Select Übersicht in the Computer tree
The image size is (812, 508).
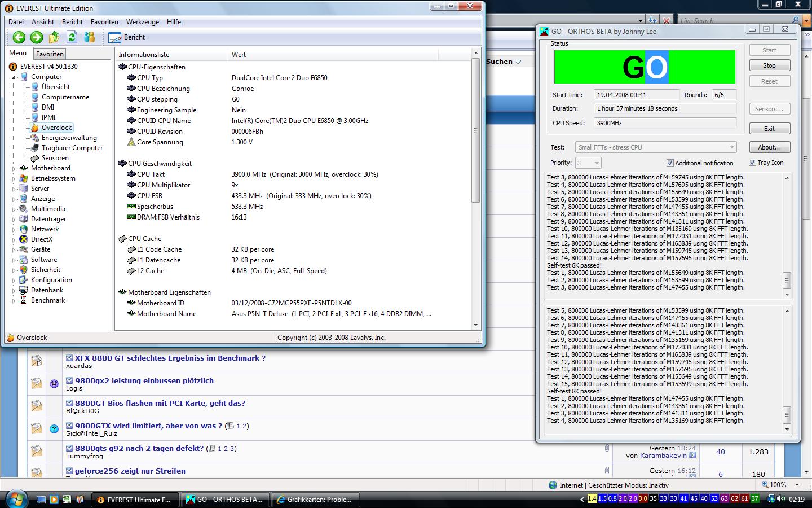coord(56,87)
